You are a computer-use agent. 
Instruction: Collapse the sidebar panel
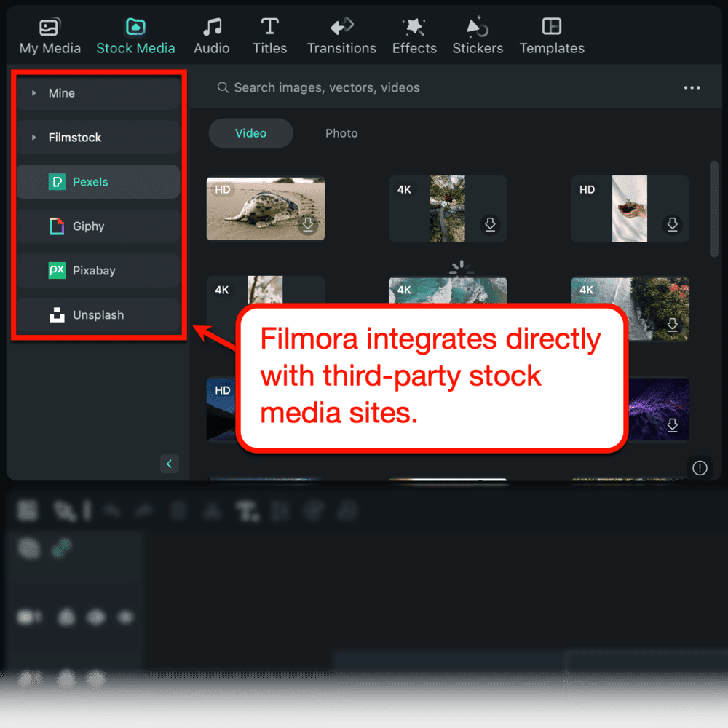tap(169, 464)
